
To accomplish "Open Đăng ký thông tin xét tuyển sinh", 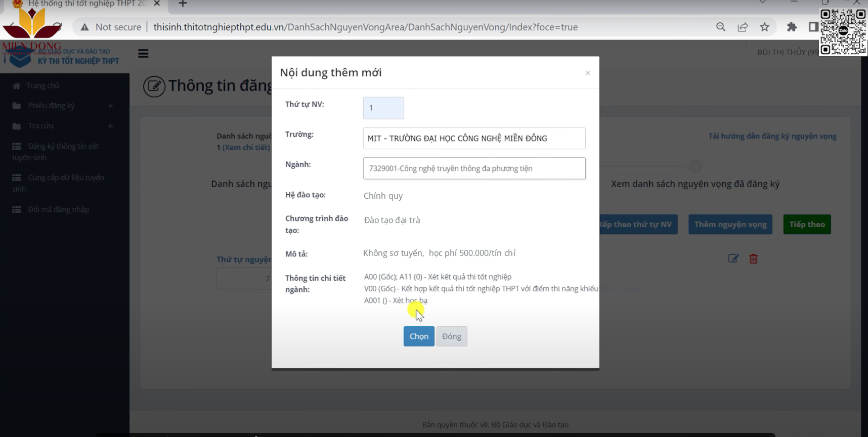I will (56, 152).
